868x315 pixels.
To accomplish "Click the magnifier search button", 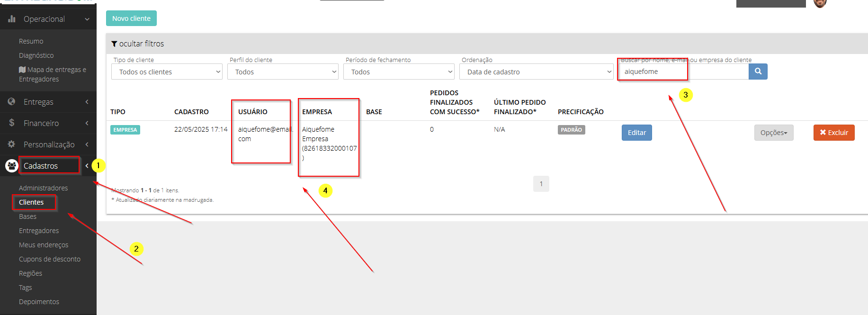I will [758, 72].
